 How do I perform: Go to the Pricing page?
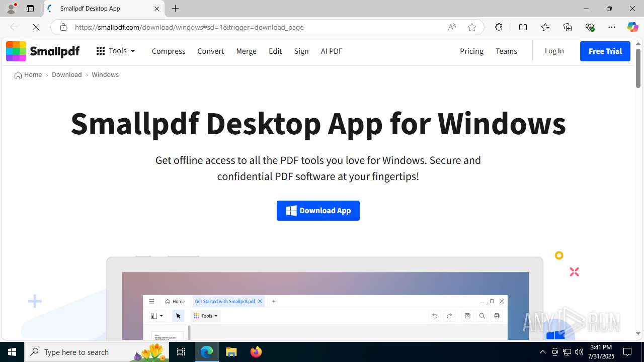coord(471,51)
